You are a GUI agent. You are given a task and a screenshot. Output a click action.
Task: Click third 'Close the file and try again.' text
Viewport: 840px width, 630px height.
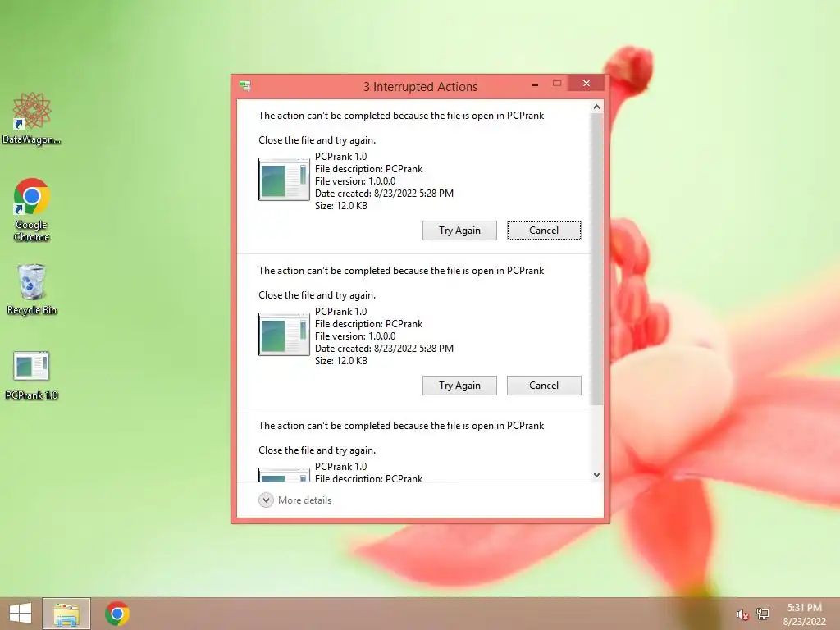click(317, 450)
